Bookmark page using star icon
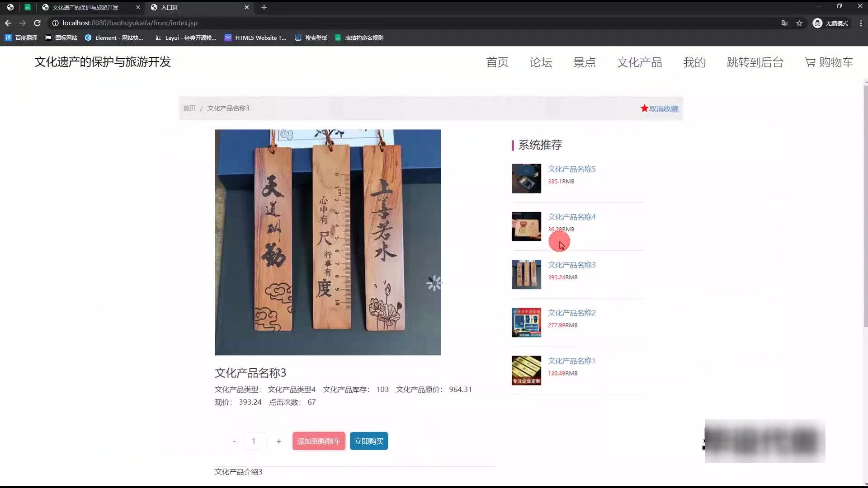The image size is (868, 488). pyautogui.click(x=799, y=23)
